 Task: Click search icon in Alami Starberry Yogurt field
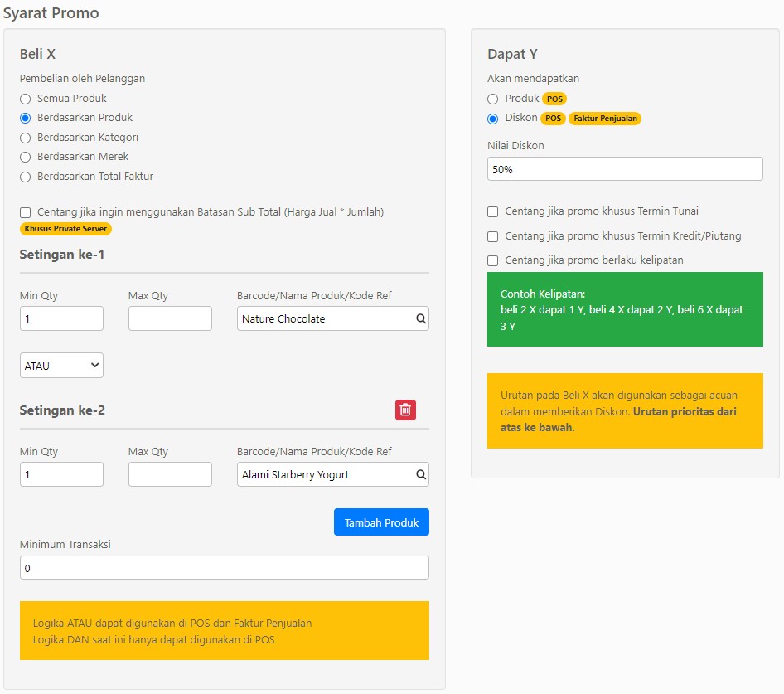[x=420, y=474]
